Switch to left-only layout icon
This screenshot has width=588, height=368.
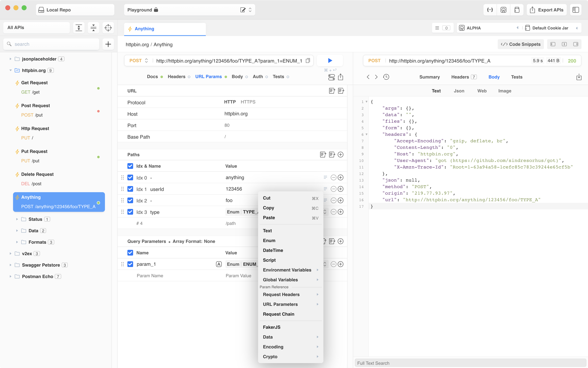pos(553,44)
